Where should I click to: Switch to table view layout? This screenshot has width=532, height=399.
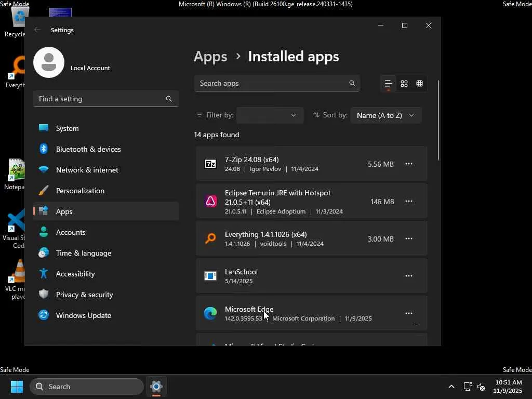click(419, 84)
